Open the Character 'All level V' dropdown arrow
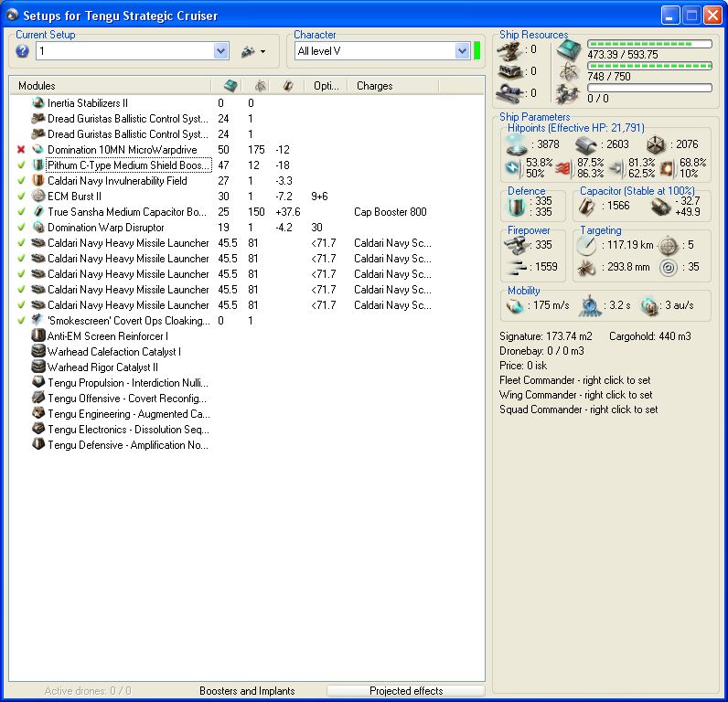Image resolution: width=728 pixels, height=702 pixels. 462,50
